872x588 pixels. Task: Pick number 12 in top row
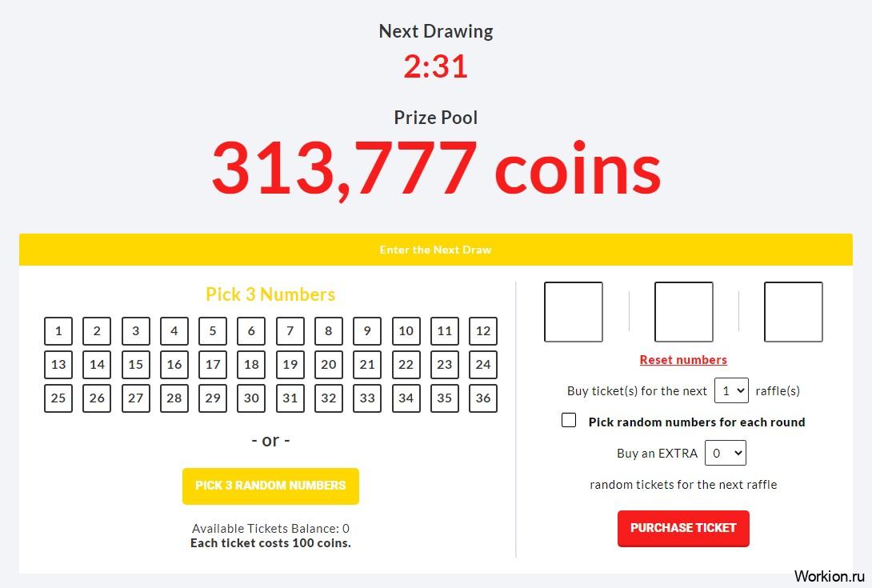[x=482, y=331]
